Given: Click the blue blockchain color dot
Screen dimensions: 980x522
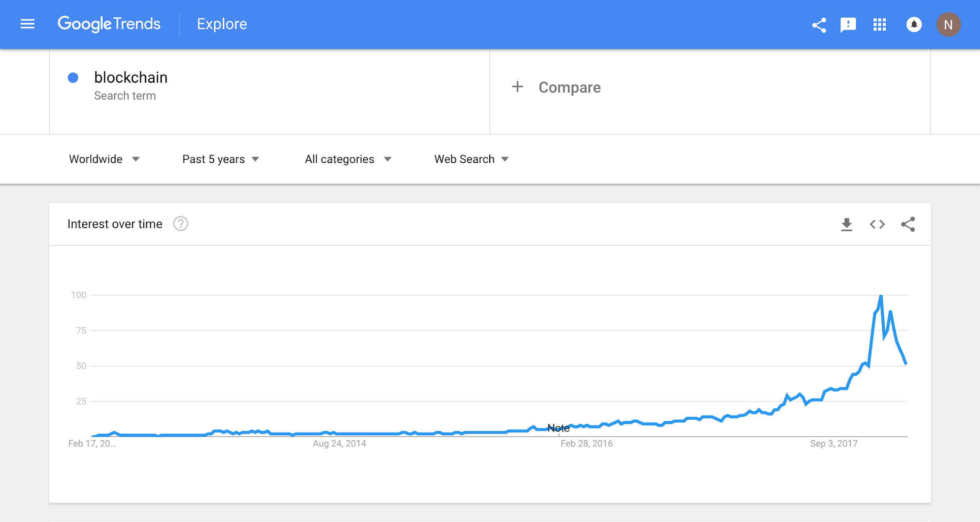Looking at the screenshot, I should [x=73, y=78].
